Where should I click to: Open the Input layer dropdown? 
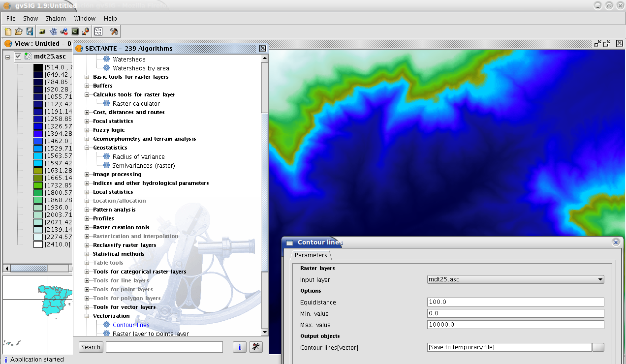600,279
